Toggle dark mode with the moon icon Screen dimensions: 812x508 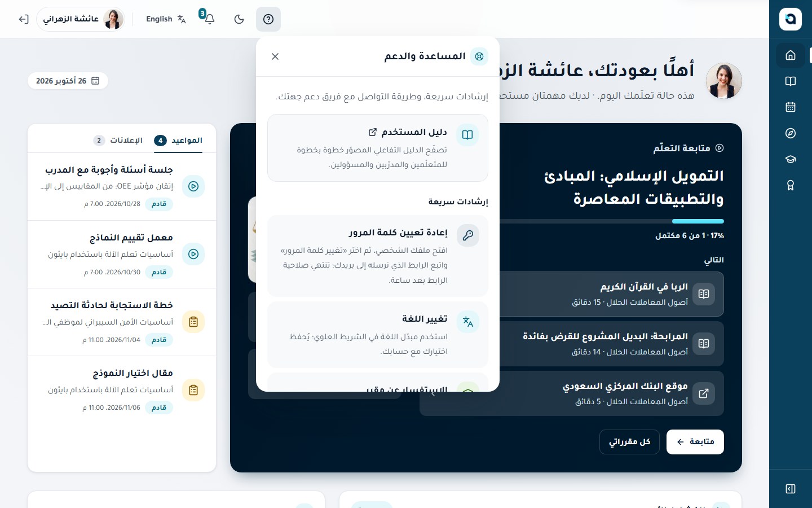[x=239, y=19]
